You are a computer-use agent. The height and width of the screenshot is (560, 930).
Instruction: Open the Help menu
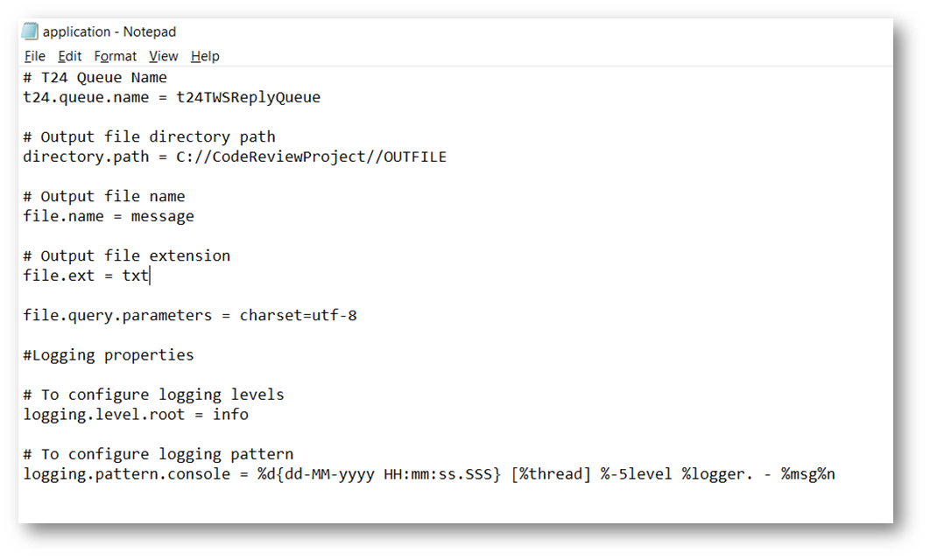205,56
